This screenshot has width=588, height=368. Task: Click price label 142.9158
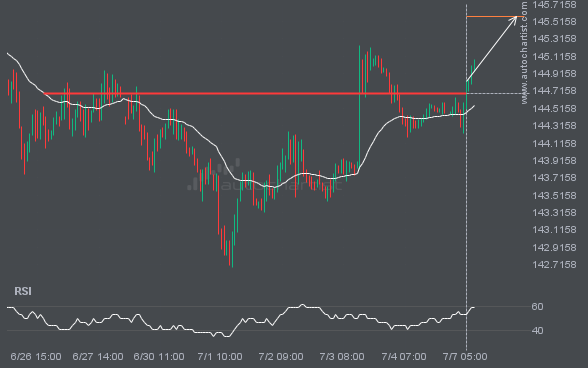554,248
